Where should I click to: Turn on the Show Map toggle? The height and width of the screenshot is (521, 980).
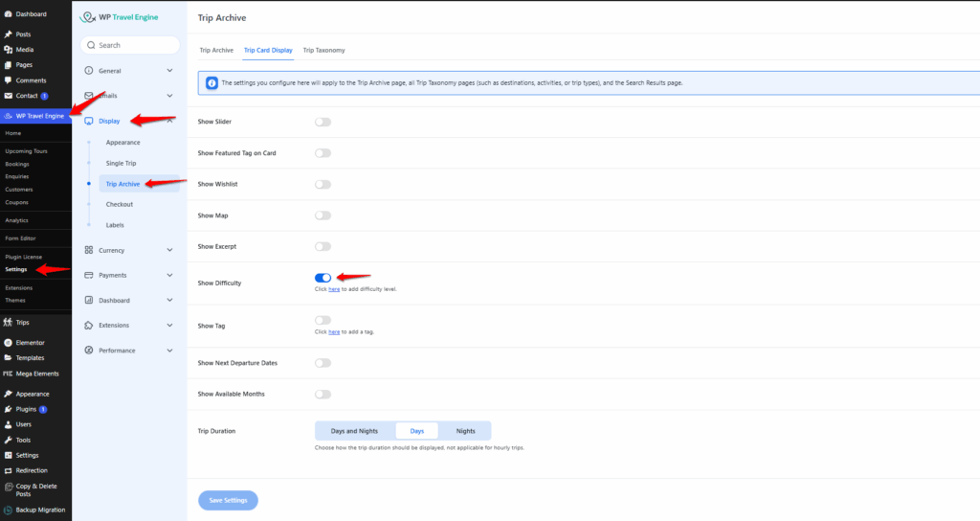(323, 215)
